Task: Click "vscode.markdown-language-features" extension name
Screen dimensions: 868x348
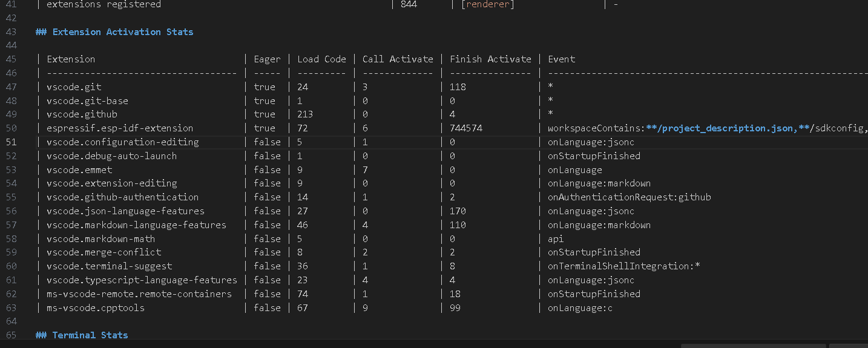Action: pyautogui.click(x=136, y=225)
